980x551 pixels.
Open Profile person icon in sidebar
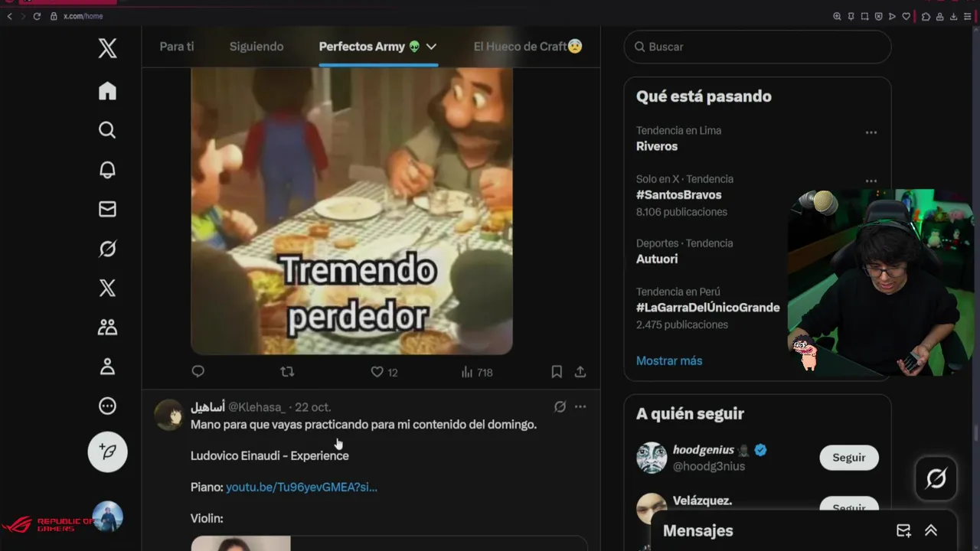[x=107, y=367]
